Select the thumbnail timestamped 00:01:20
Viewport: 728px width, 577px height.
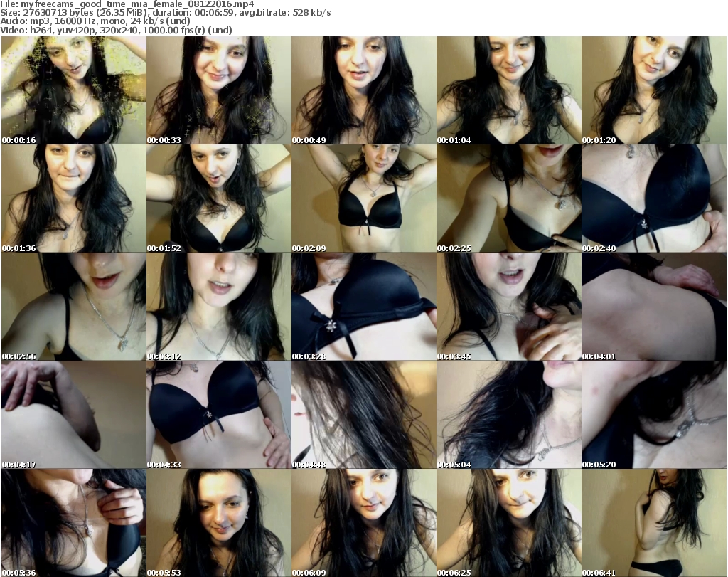[x=654, y=90]
